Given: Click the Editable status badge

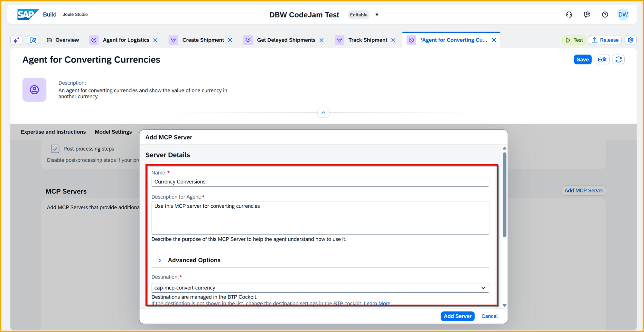Looking at the screenshot, I should (359, 15).
